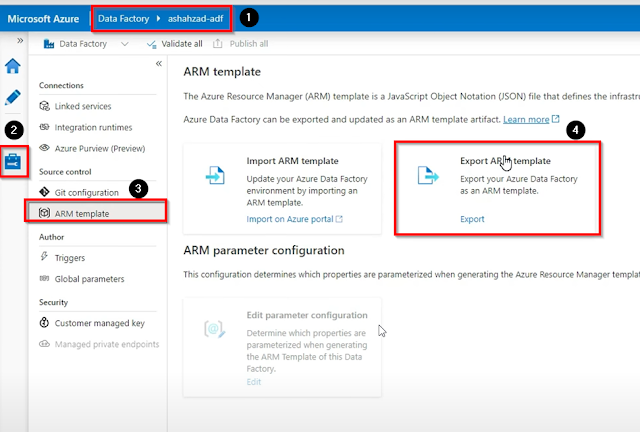
Task: Click the Author section heading
Action: coord(51,237)
